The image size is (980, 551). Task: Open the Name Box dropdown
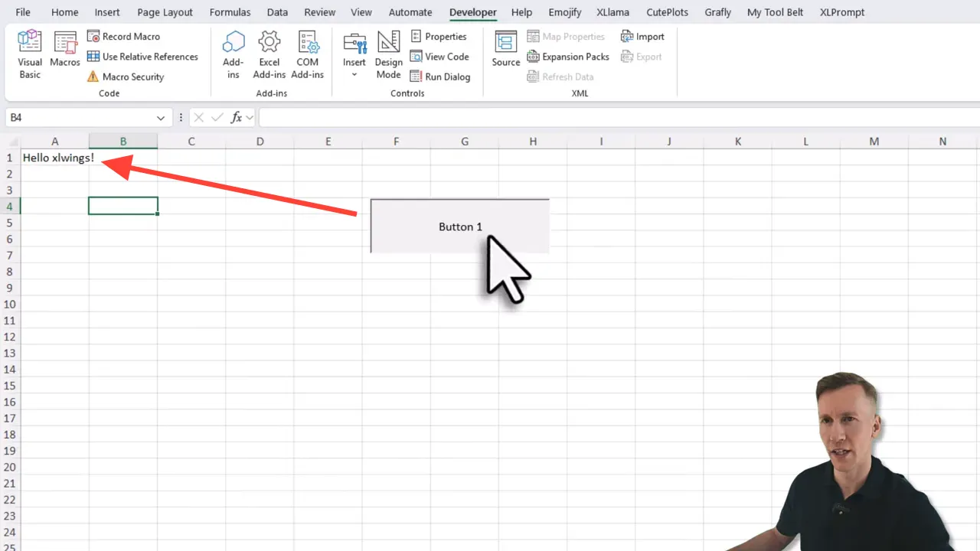160,117
